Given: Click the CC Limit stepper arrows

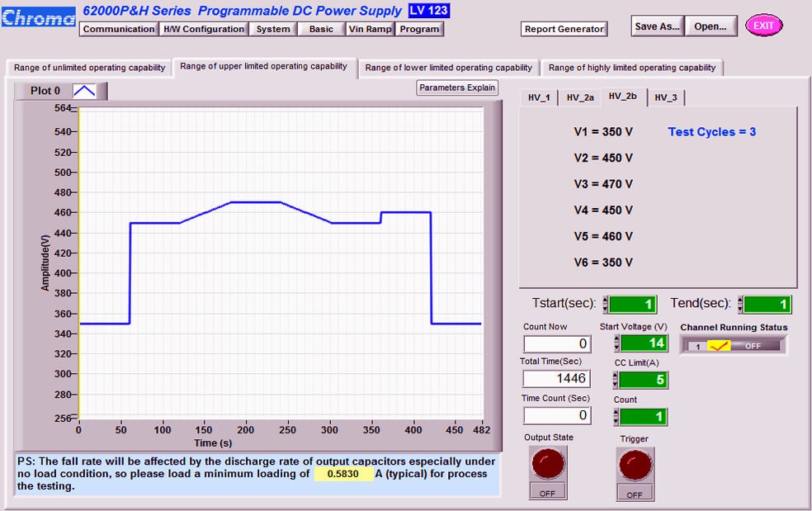Looking at the screenshot, I should [x=616, y=380].
